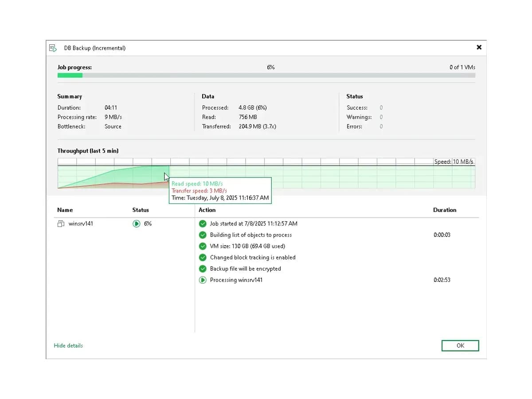The height and width of the screenshot is (399, 532).
Task: Click the check icon for VM size row
Action: (x=203, y=246)
